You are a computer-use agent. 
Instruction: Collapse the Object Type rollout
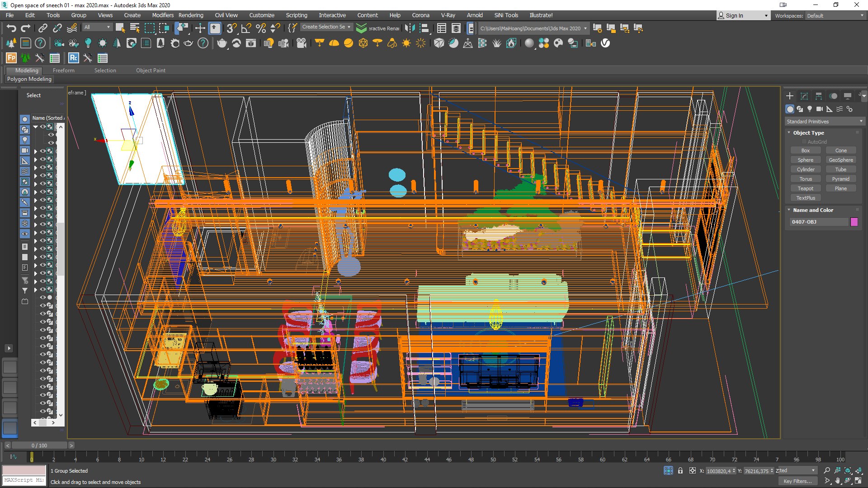tap(808, 133)
